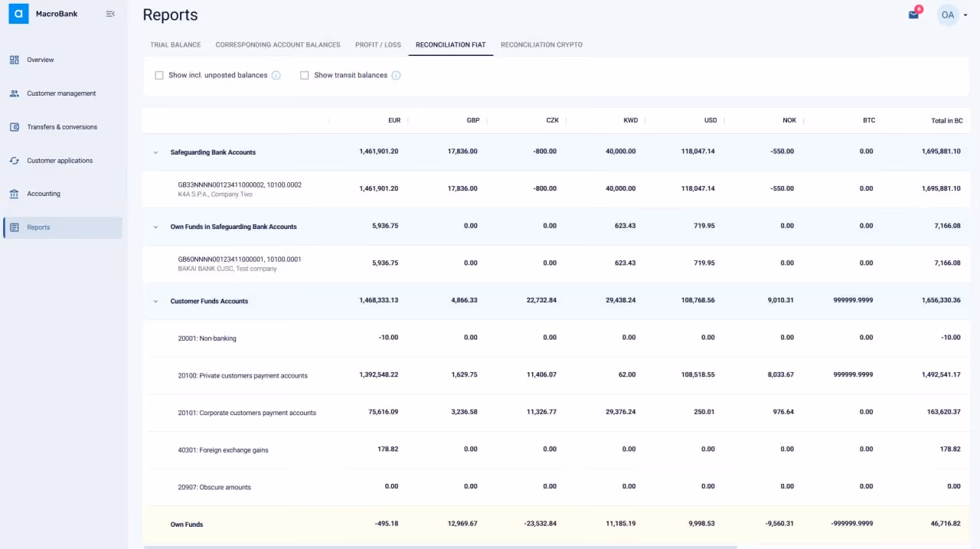This screenshot has height=549, width=980.
Task: Click K4A S.P.A., Company Two subtitle
Action: [215, 194]
